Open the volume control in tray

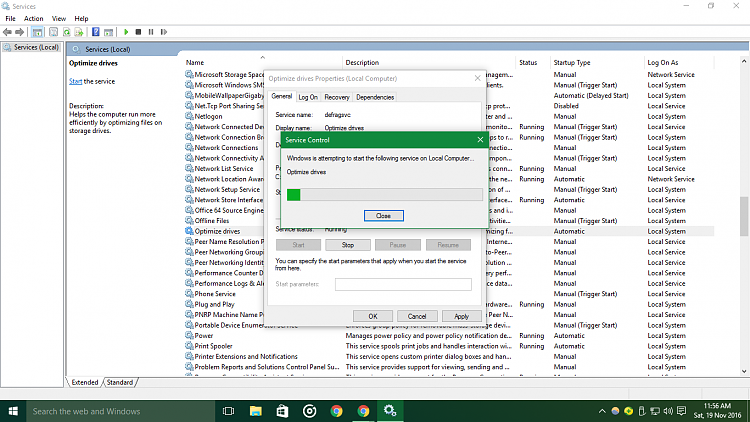[668, 411]
